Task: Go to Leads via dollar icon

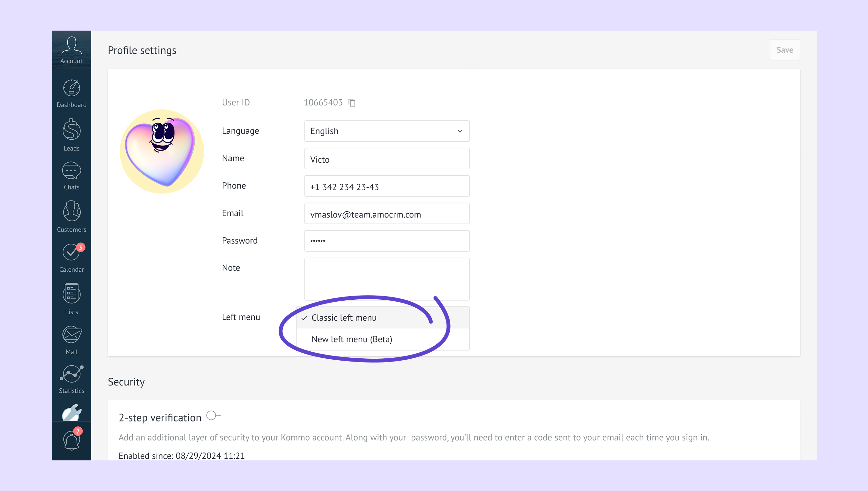Action: pyautogui.click(x=71, y=135)
